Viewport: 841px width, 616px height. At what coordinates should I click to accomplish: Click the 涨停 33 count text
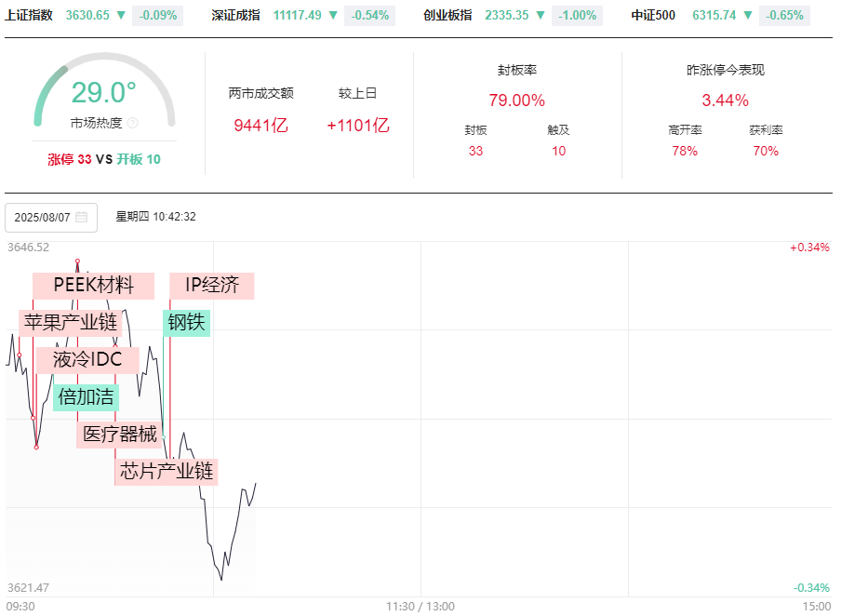70,159
